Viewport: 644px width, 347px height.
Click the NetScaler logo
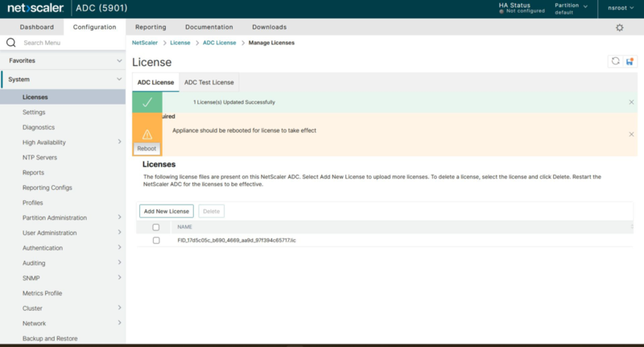(x=35, y=8)
